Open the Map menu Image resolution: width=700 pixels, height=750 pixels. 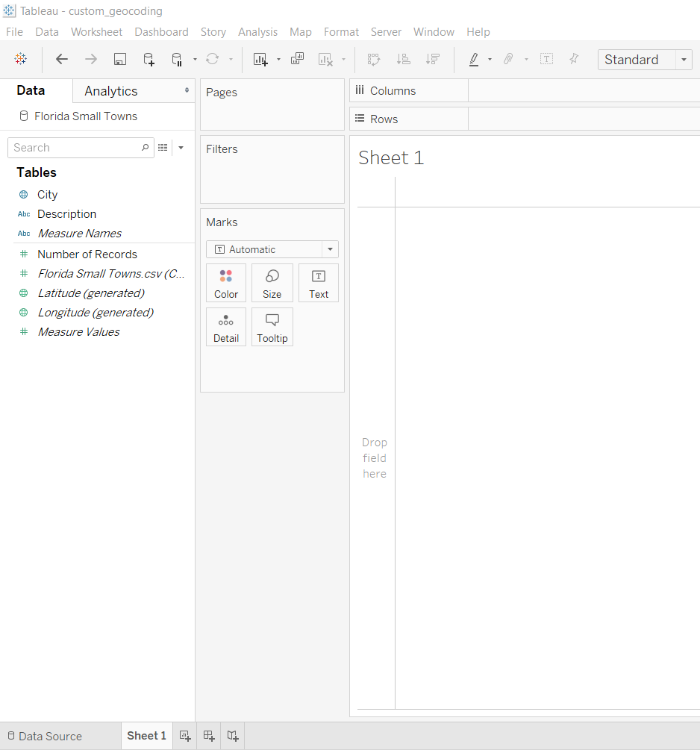301,31
